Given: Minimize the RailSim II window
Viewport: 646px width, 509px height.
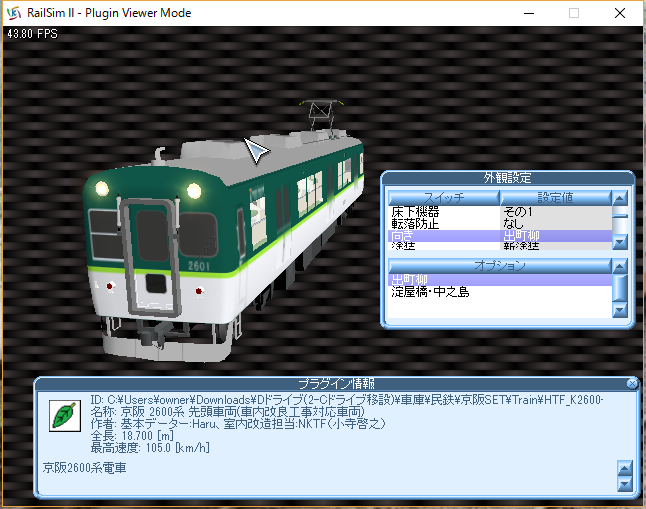Looking at the screenshot, I should click(529, 13).
